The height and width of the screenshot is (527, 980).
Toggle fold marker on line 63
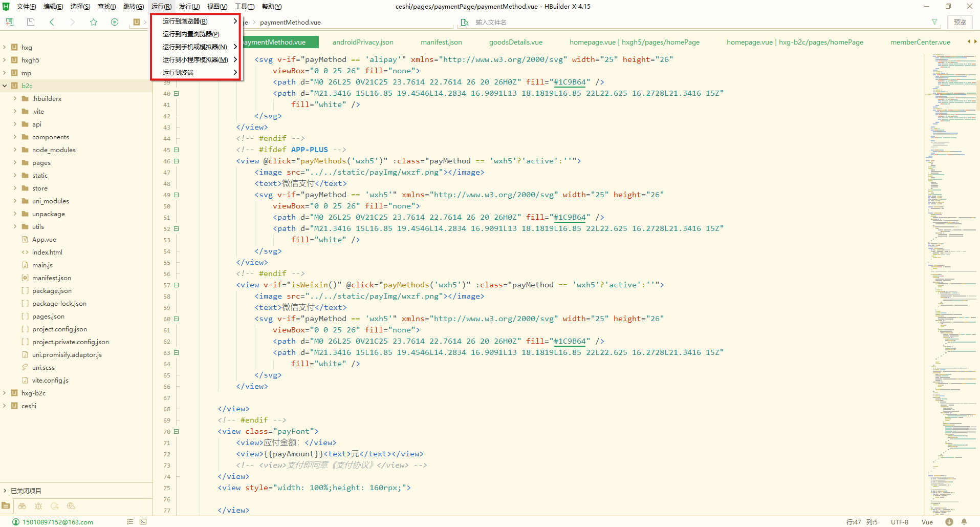pyautogui.click(x=177, y=352)
